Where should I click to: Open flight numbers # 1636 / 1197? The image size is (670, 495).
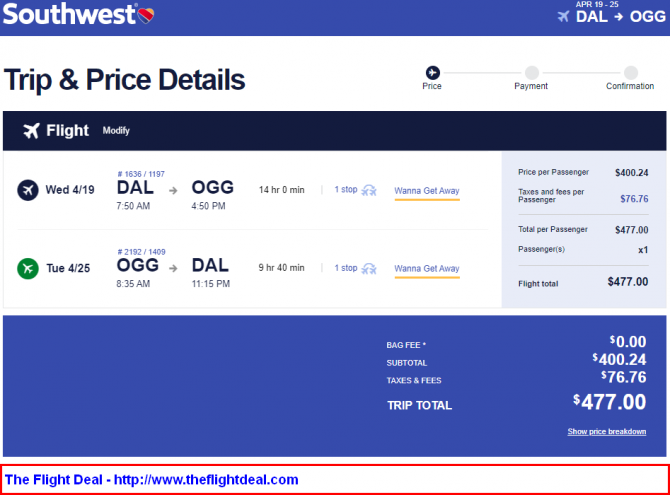pyautogui.click(x=141, y=174)
